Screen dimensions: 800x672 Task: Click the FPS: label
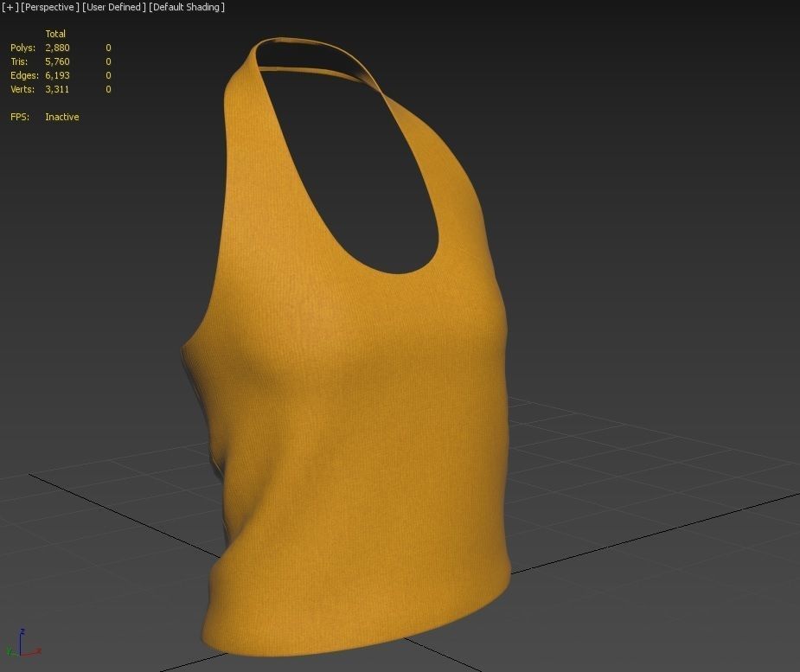(20, 117)
